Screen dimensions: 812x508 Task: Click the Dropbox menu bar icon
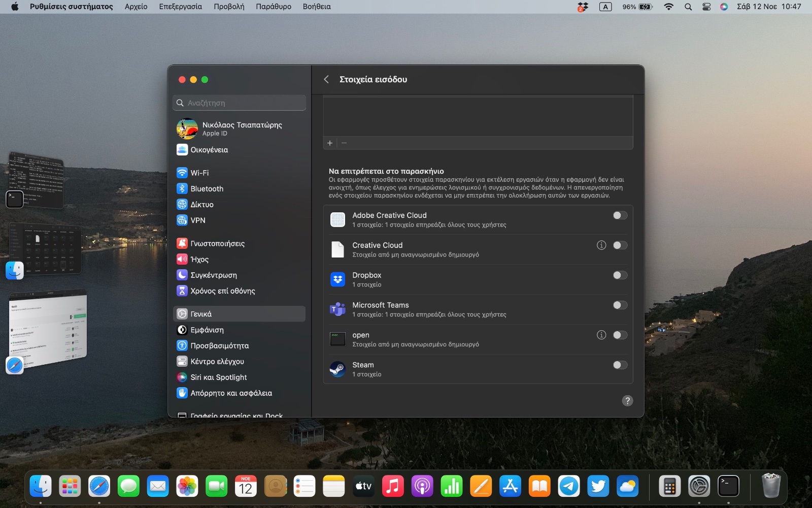point(583,7)
